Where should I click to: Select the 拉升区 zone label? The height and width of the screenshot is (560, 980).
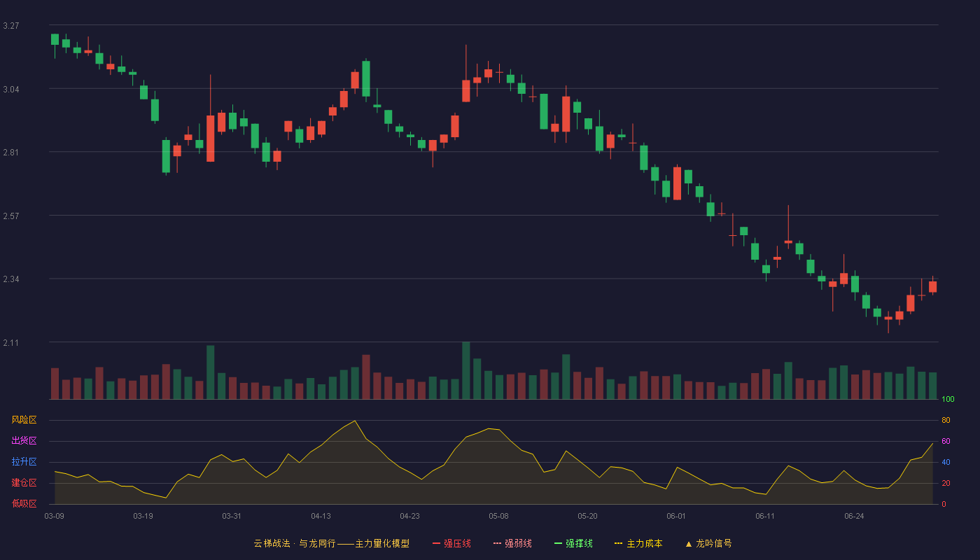pos(24,462)
